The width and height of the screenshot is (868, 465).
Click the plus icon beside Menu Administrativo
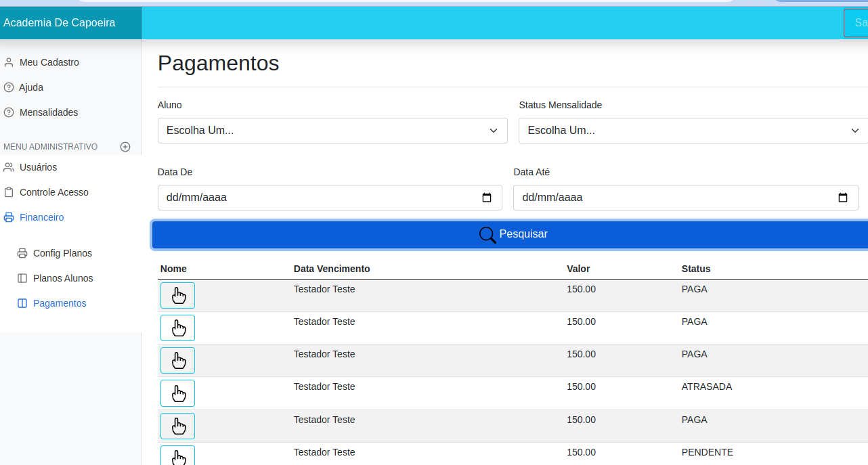coord(125,147)
